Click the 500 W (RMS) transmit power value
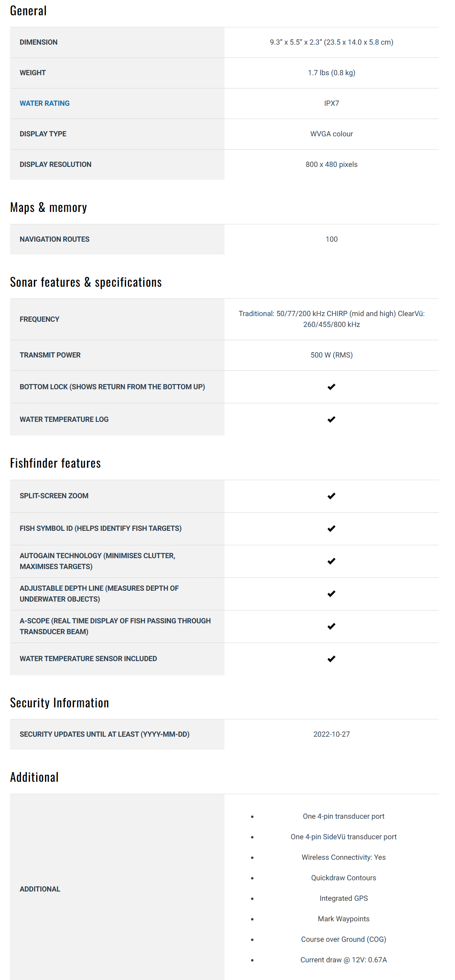The width and height of the screenshot is (455, 980). pyautogui.click(x=331, y=355)
